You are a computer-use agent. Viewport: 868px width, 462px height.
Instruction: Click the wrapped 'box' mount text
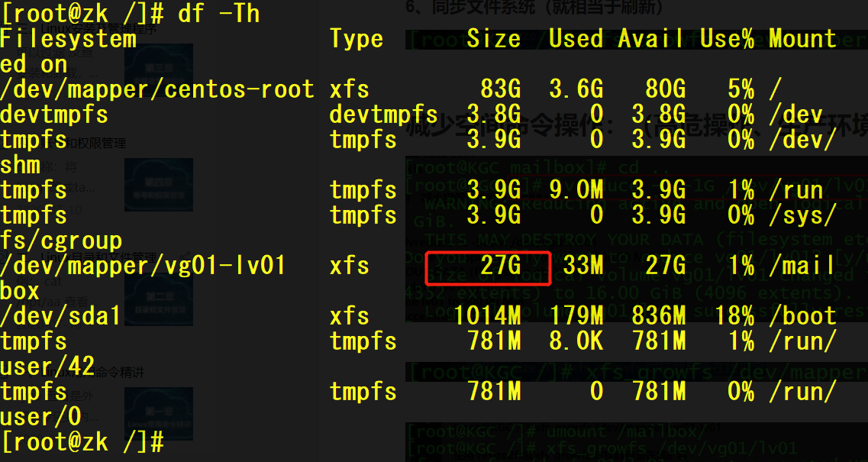20,292
